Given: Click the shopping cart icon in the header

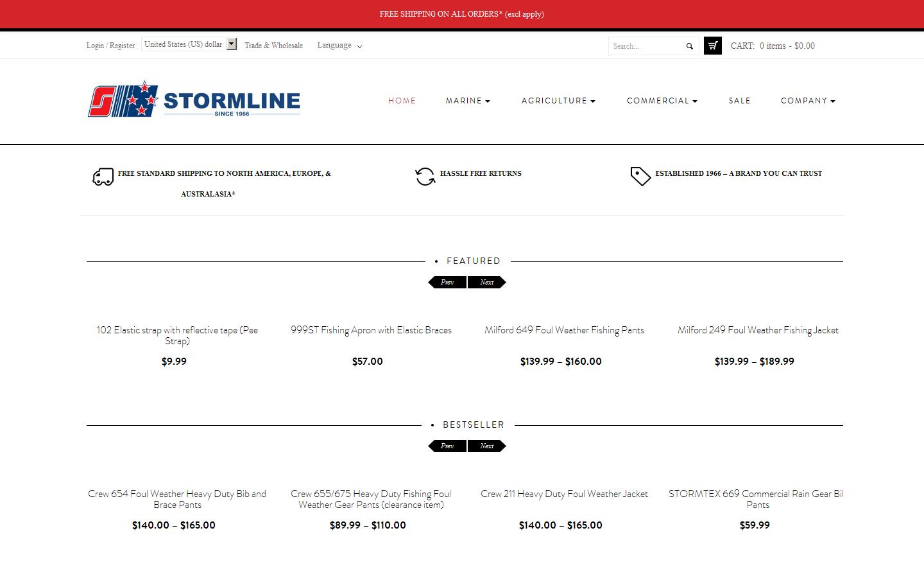Looking at the screenshot, I should (712, 45).
